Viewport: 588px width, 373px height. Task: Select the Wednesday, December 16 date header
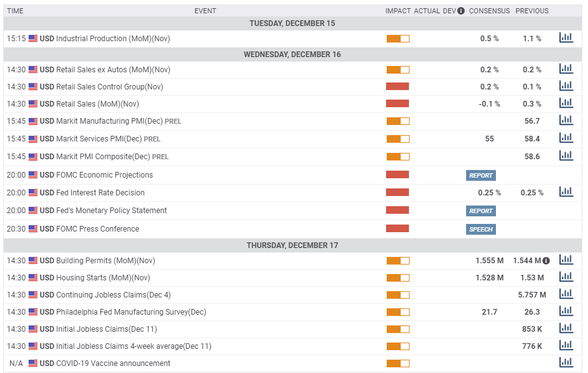point(292,55)
